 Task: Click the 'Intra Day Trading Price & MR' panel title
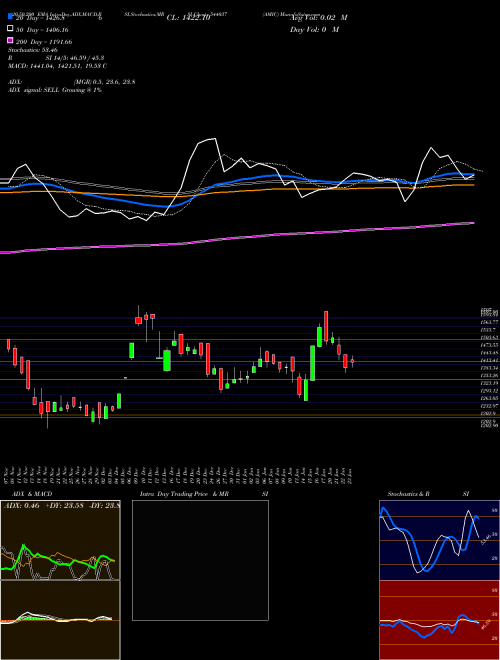click(x=184, y=494)
